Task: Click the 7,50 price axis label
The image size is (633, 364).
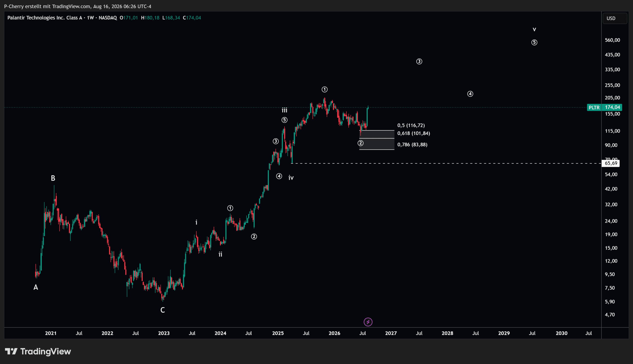Action: point(610,288)
